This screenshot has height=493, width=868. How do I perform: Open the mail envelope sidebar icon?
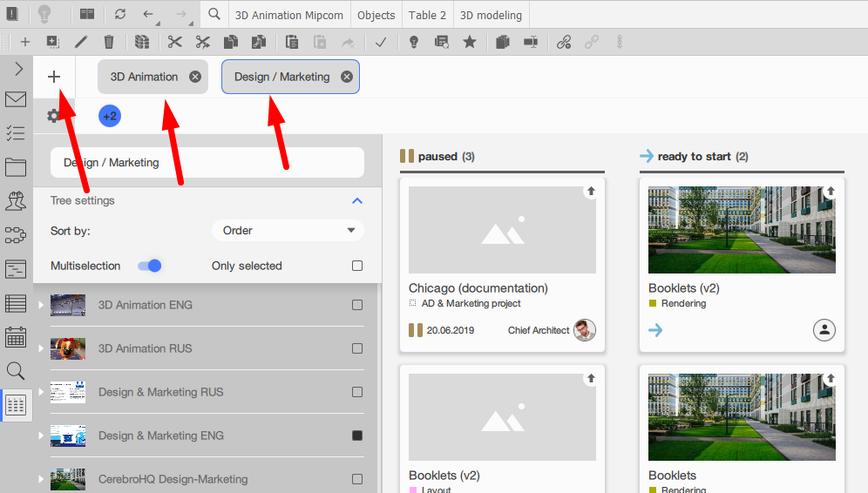tap(16, 99)
